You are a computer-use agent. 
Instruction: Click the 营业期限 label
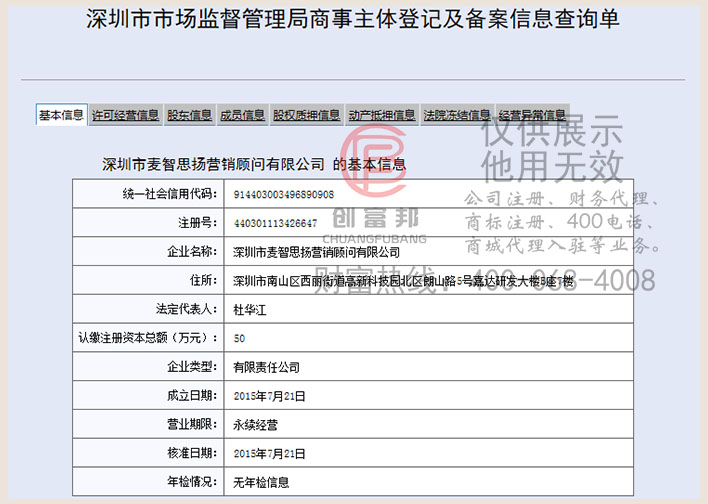(x=192, y=425)
